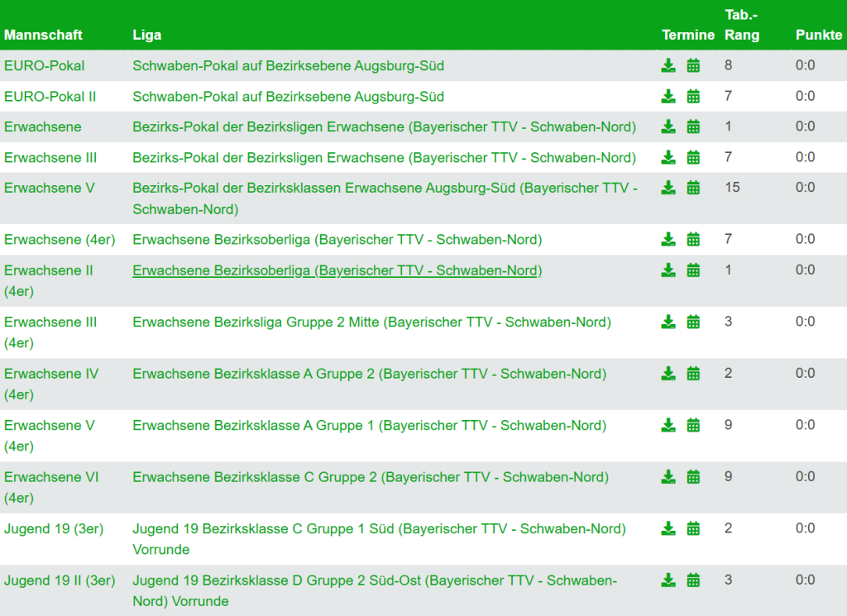Open calendar for Erwachsene III (4er) row
847x616 pixels.
(693, 322)
